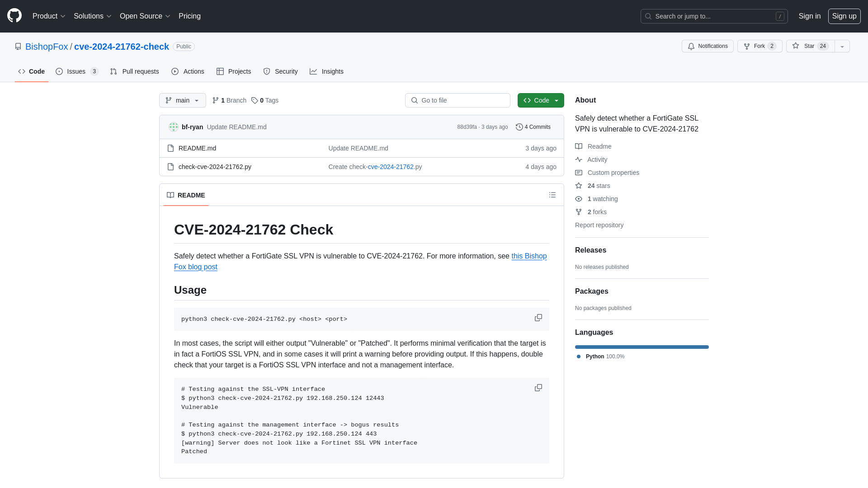Open the main branch selector dropdown
This screenshot has height=488, width=868.
(183, 100)
